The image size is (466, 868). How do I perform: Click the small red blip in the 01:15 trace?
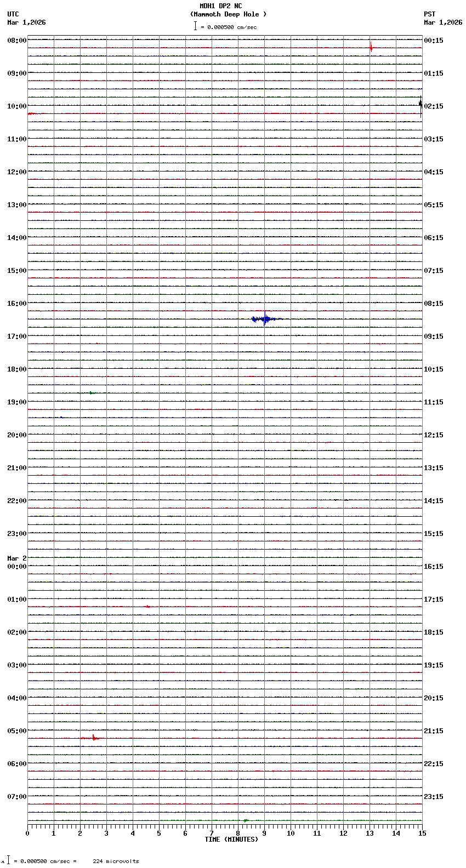click(x=147, y=607)
